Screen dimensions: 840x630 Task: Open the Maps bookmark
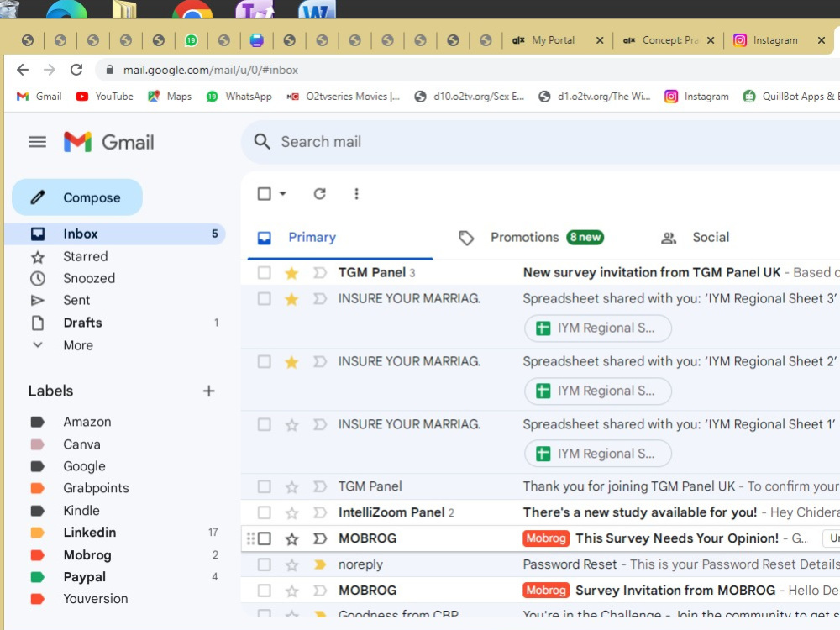[x=170, y=97]
